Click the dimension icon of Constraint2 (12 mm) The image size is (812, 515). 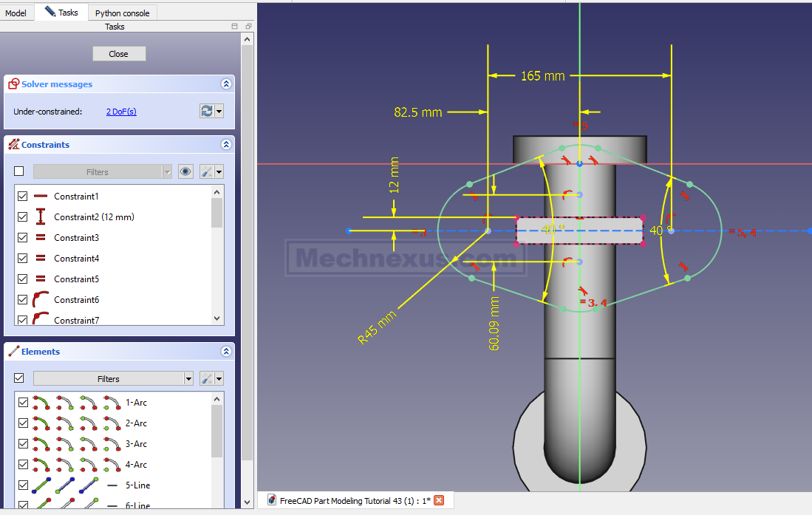(x=41, y=217)
